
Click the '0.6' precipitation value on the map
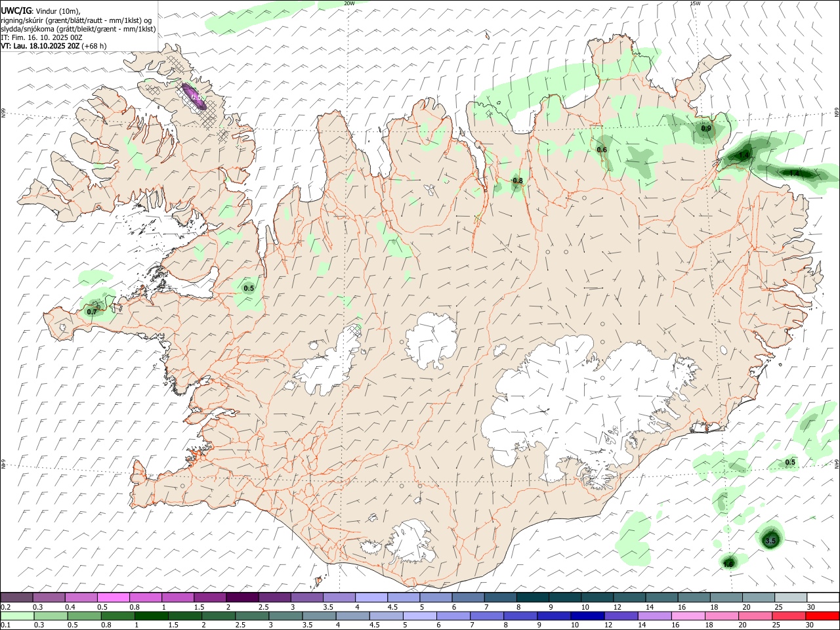click(x=602, y=150)
